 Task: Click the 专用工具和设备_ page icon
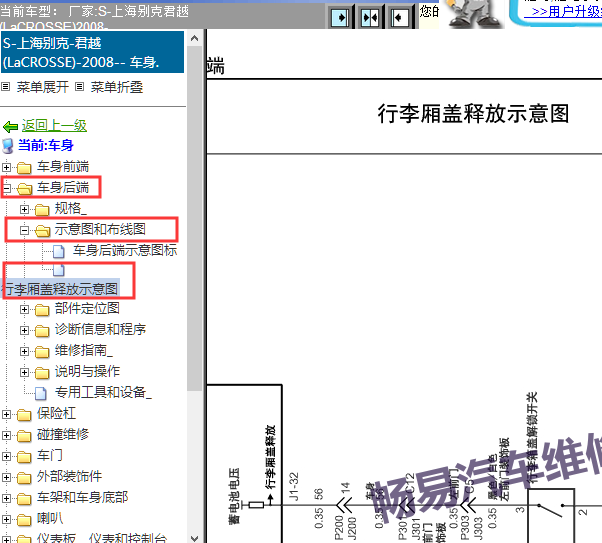click(x=41, y=393)
